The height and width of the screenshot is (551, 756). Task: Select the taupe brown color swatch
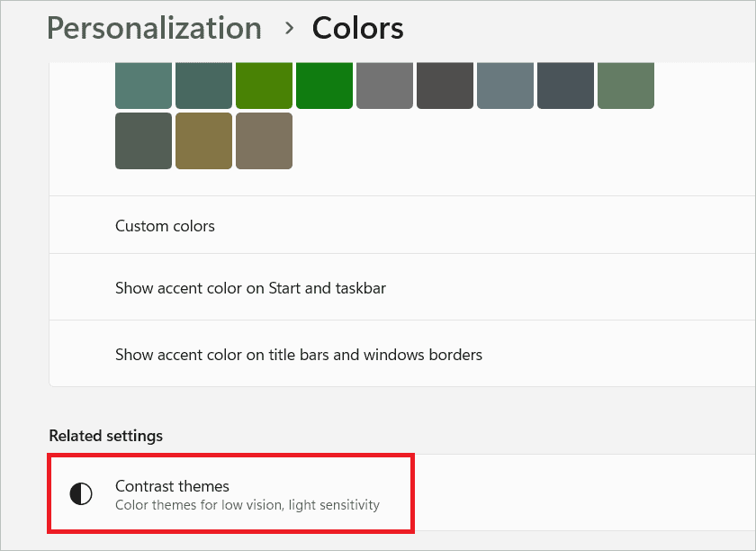265,140
